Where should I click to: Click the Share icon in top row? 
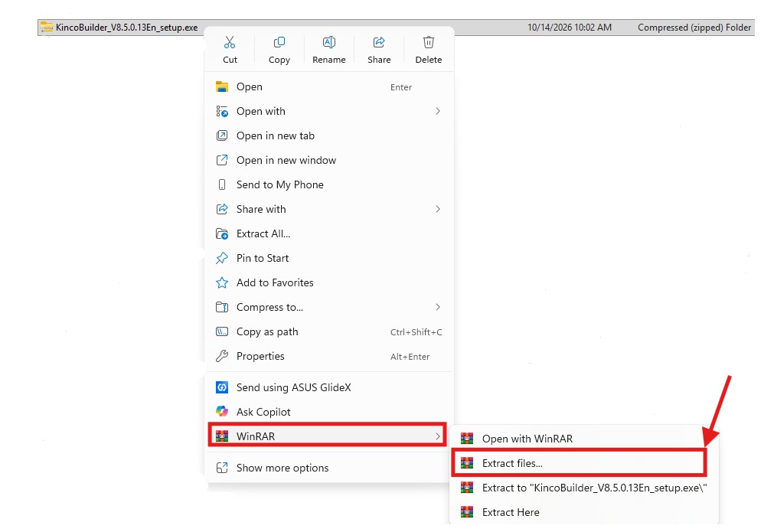(x=379, y=42)
